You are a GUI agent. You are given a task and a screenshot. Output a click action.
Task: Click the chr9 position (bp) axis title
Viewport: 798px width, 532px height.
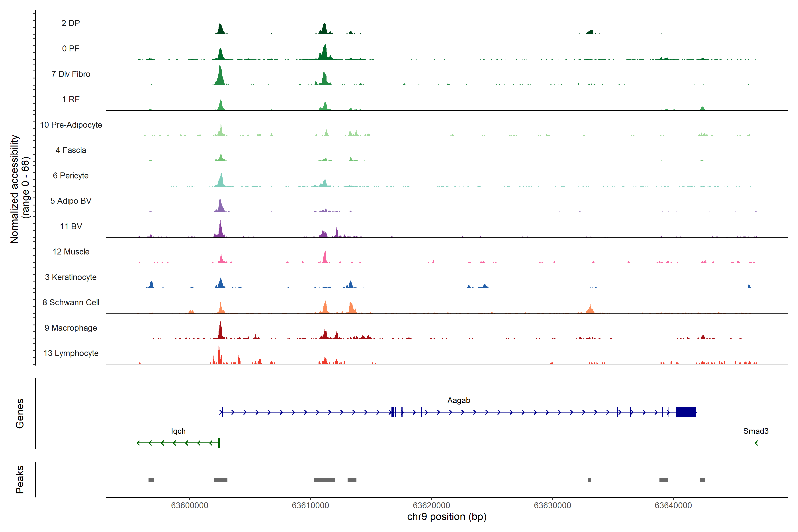click(x=447, y=517)
